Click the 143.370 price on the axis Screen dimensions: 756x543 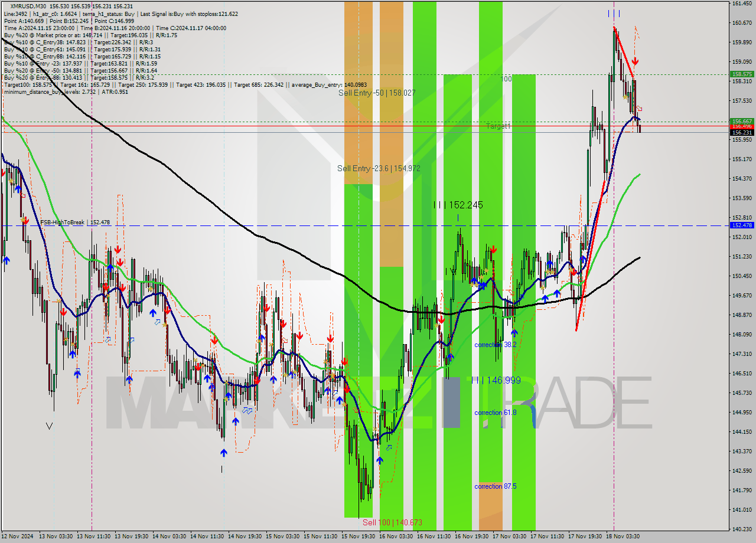(x=742, y=452)
